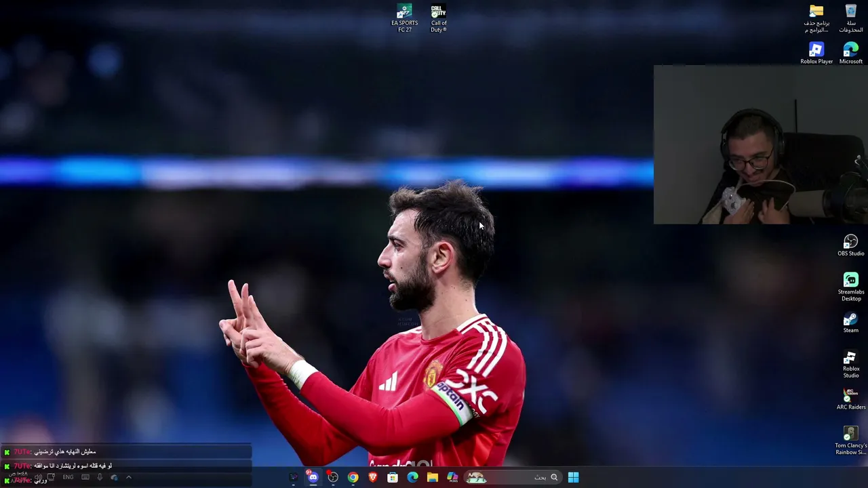Select the Recycle Bin icon

pos(851,18)
